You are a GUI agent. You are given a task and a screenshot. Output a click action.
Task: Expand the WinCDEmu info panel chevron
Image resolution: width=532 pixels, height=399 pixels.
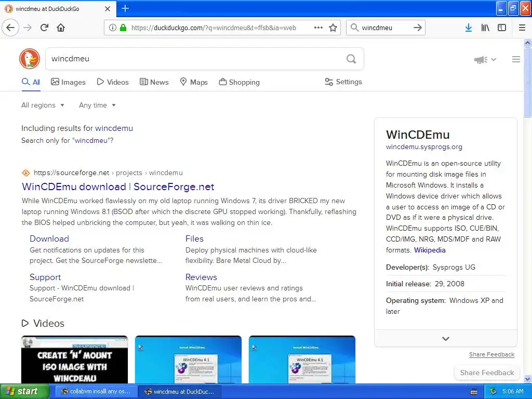pyautogui.click(x=445, y=338)
